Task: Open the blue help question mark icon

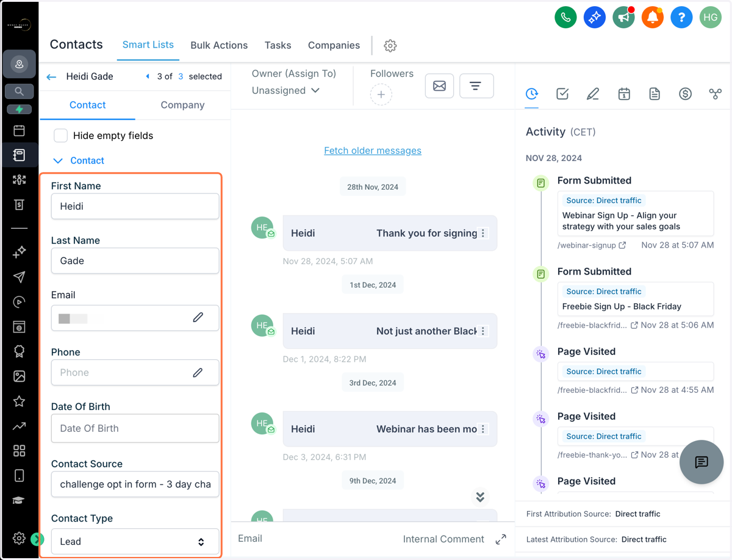Action: click(681, 18)
